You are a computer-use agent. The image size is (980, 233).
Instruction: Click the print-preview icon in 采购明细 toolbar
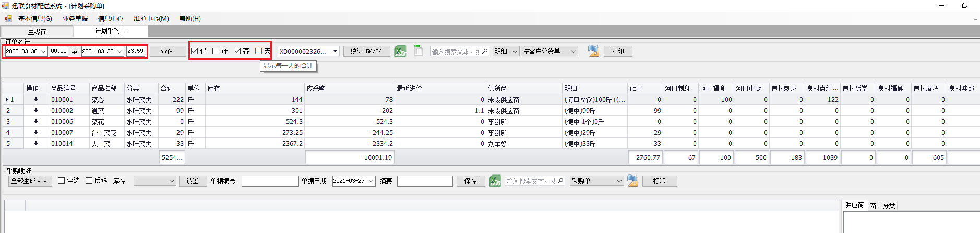(x=633, y=181)
